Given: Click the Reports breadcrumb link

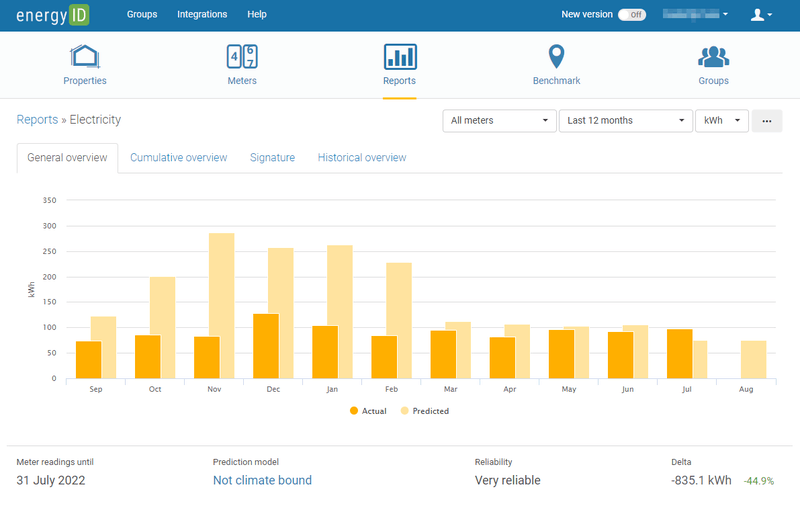Looking at the screenshot, I should [37, 120].
